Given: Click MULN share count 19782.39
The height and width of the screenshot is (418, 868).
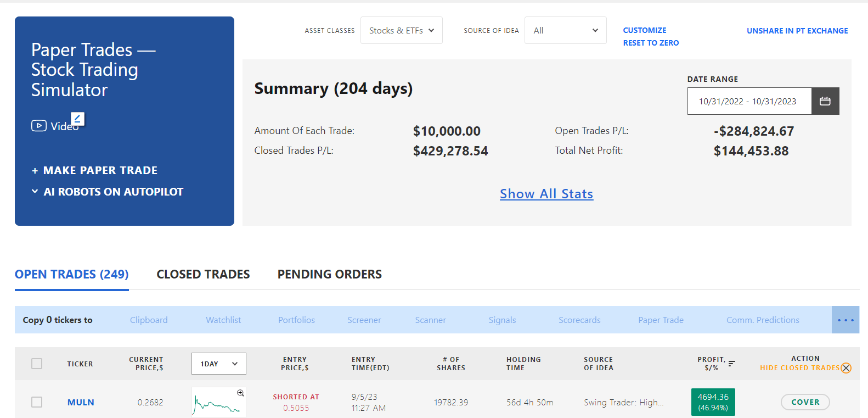Looking at the screenshot, I should click(x=451, y=402).
